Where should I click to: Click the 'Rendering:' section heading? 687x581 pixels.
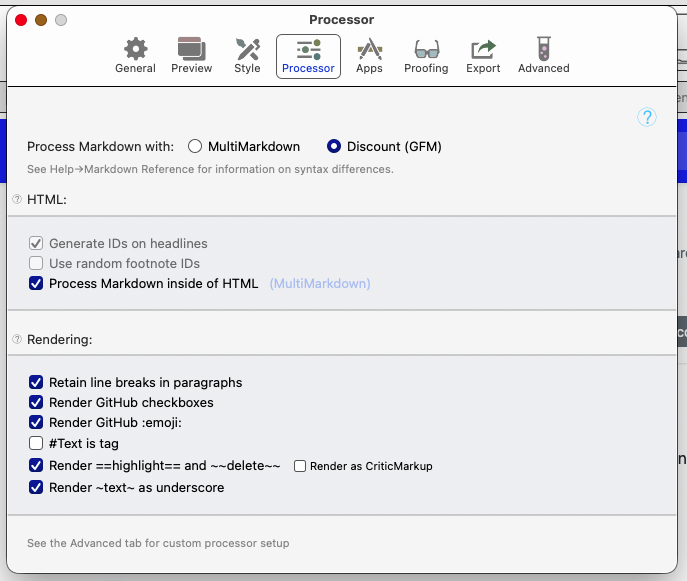pos(60,340)
